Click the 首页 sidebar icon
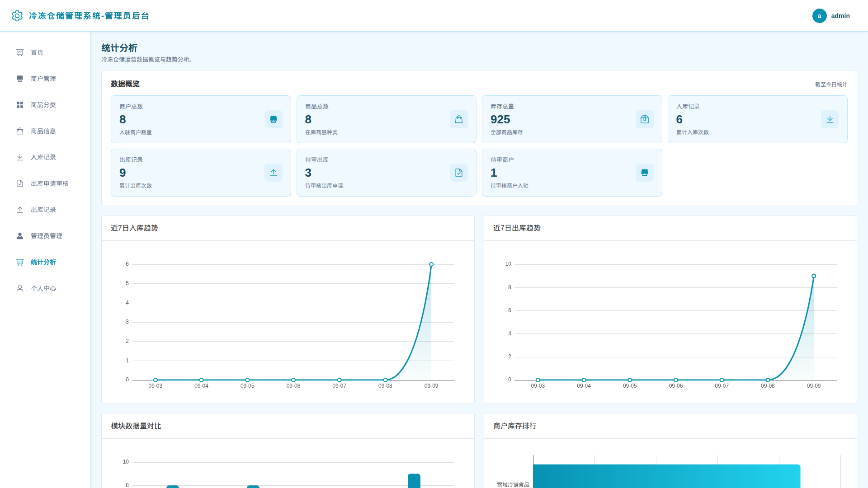The image size is (868, 488). tap(20, 52)
